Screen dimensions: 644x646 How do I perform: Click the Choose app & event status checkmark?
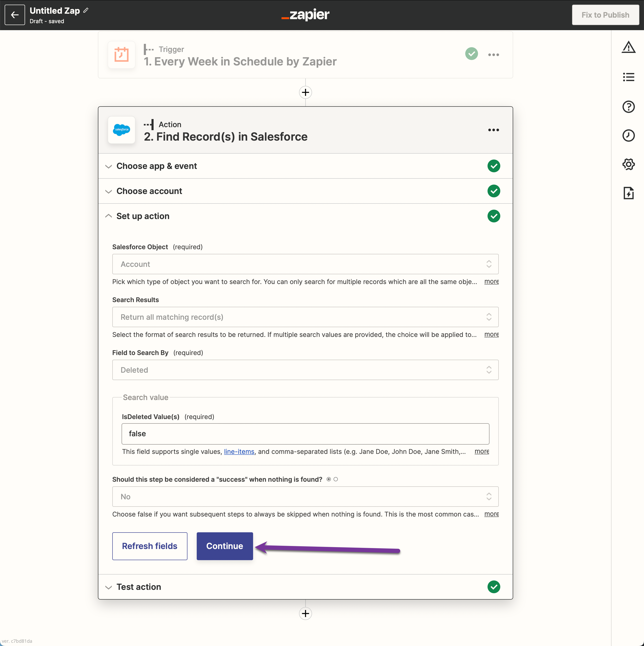click(x=493, y=166)
